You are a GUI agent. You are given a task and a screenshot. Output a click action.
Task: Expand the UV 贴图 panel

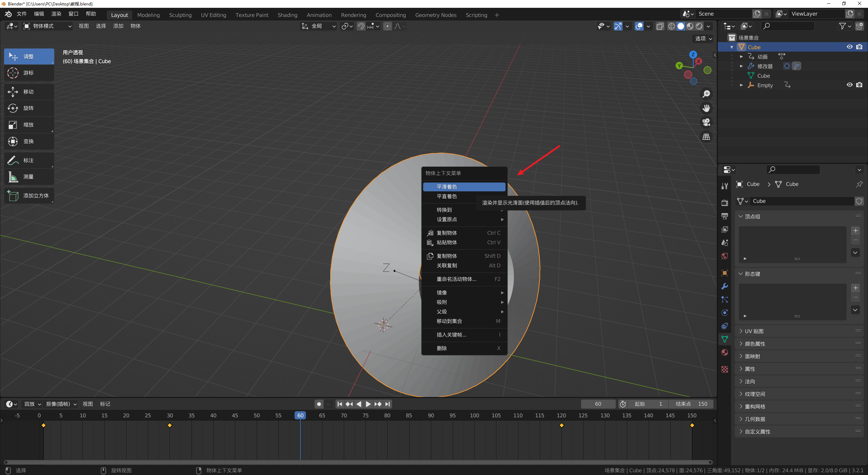click(754, 331)
